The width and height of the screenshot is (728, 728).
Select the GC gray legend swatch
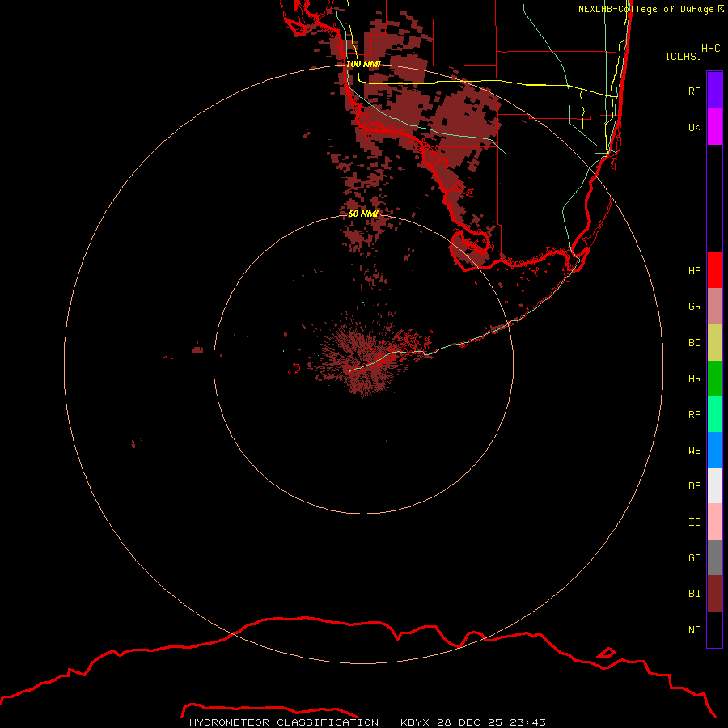(x=714, y=557)
